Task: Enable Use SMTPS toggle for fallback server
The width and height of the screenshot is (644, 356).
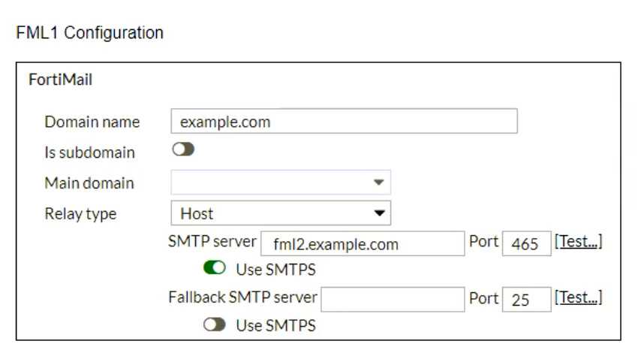Action: coord(215,325)
